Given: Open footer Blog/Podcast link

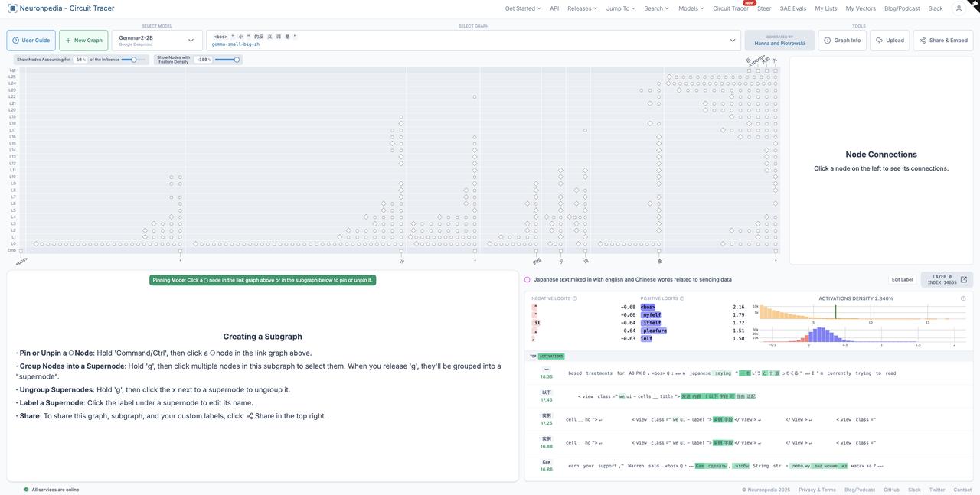Looking at the screenshot, I should click(860, 490).
